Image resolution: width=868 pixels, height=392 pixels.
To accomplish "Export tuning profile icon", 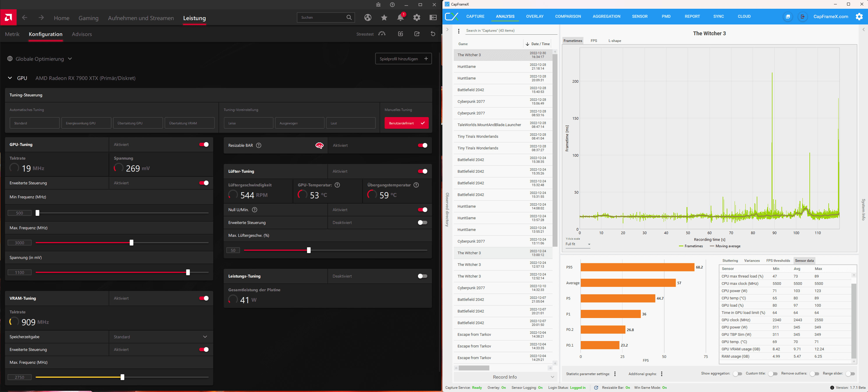I will point(417,34).
